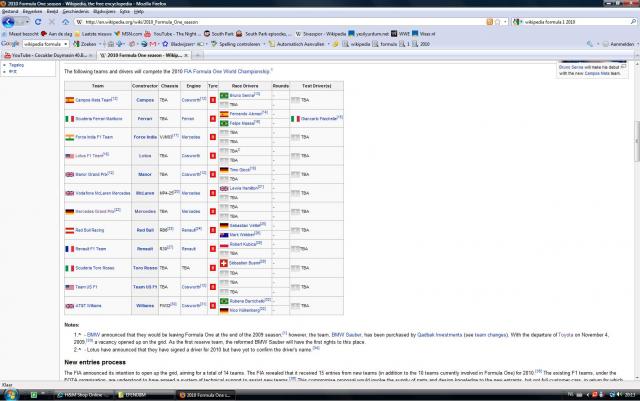This screenshot has height=401, width=640.
Task: Close the 2010 Formula One season tab
Action: click(x=186, y=55)
